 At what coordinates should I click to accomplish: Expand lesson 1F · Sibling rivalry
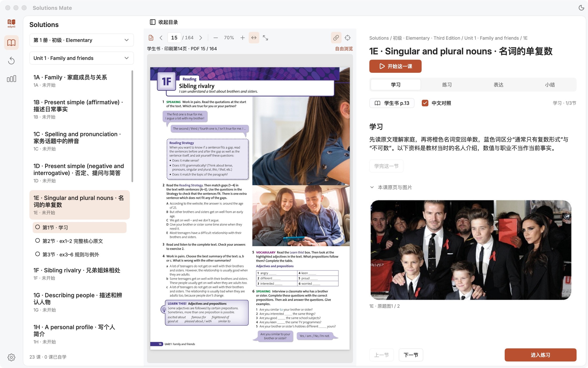tap(79, 274)
